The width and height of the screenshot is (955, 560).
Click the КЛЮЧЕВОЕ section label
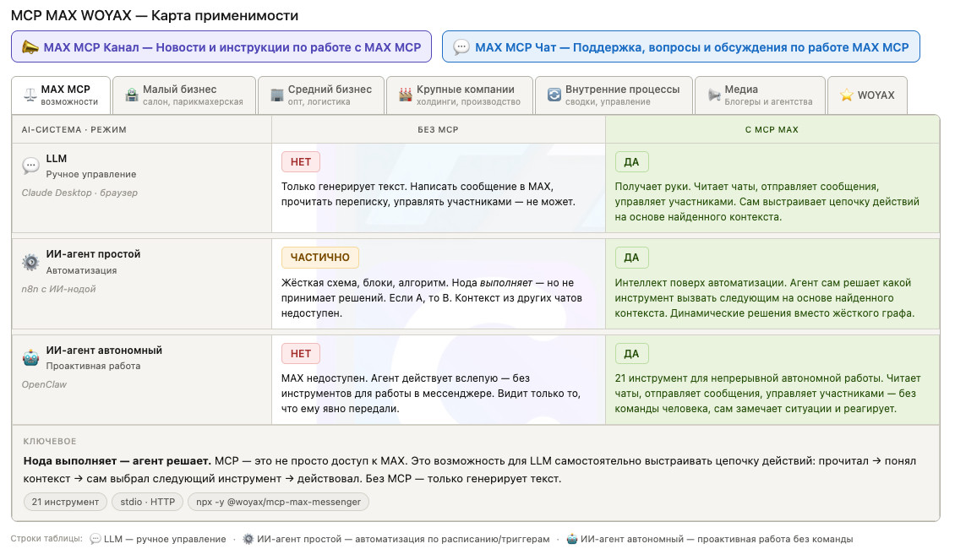[x=50, y=441]
